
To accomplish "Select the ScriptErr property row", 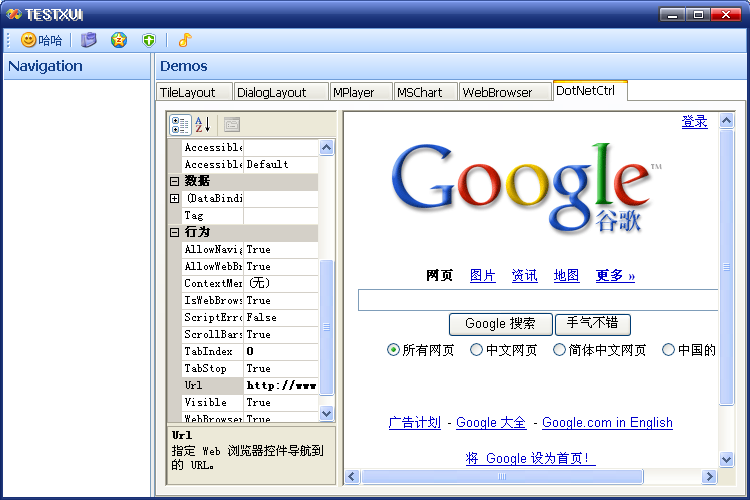I will pyautogui.click(x=250, y=318).
